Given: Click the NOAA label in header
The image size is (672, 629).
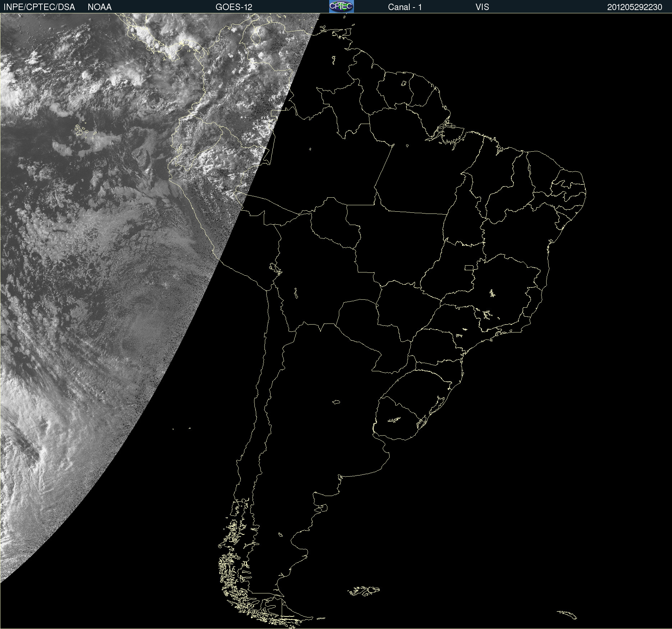Looking at the screenshot, I should coord(100,7).
